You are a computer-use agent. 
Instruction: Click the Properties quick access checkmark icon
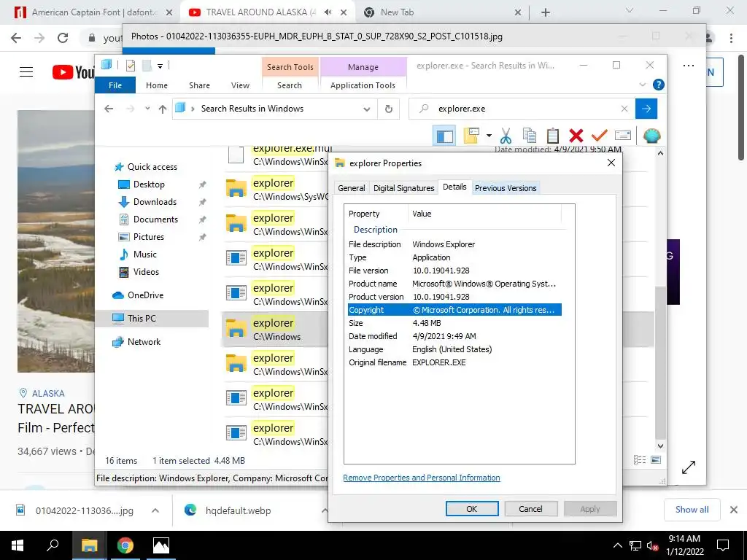click(131, 66)
